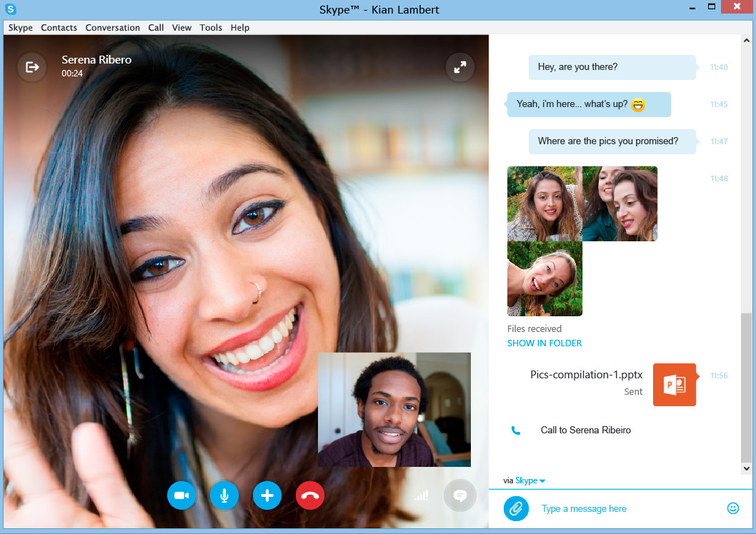Click the pop-out arrow icon beside Serena
This screenshot has height=534, width=756.
click(x=32, y=67)
